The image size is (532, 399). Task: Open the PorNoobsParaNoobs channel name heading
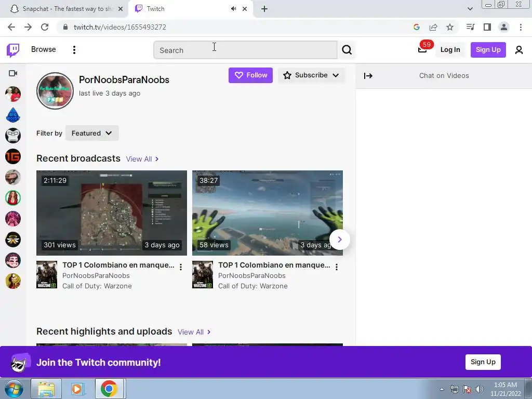click(124, 79)
